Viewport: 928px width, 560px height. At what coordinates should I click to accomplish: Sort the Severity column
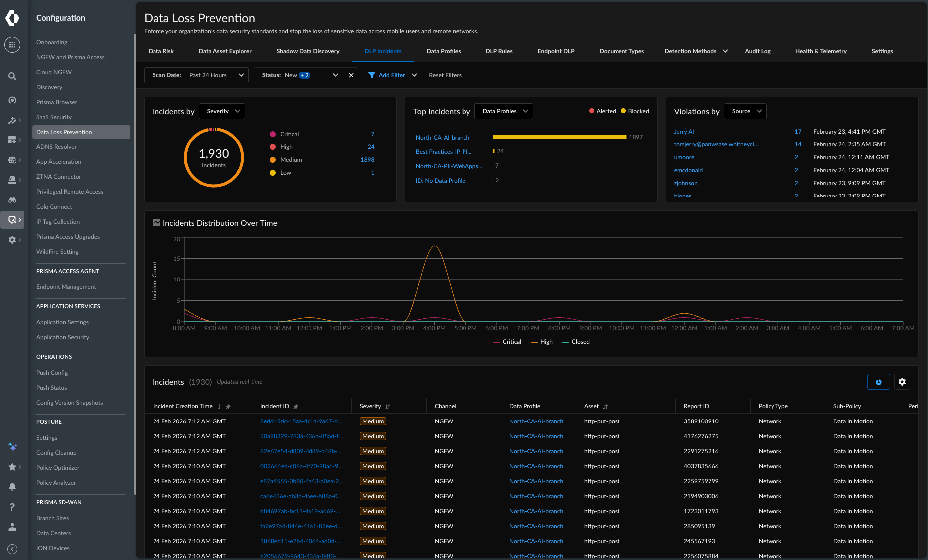click(x=388, y=407)
